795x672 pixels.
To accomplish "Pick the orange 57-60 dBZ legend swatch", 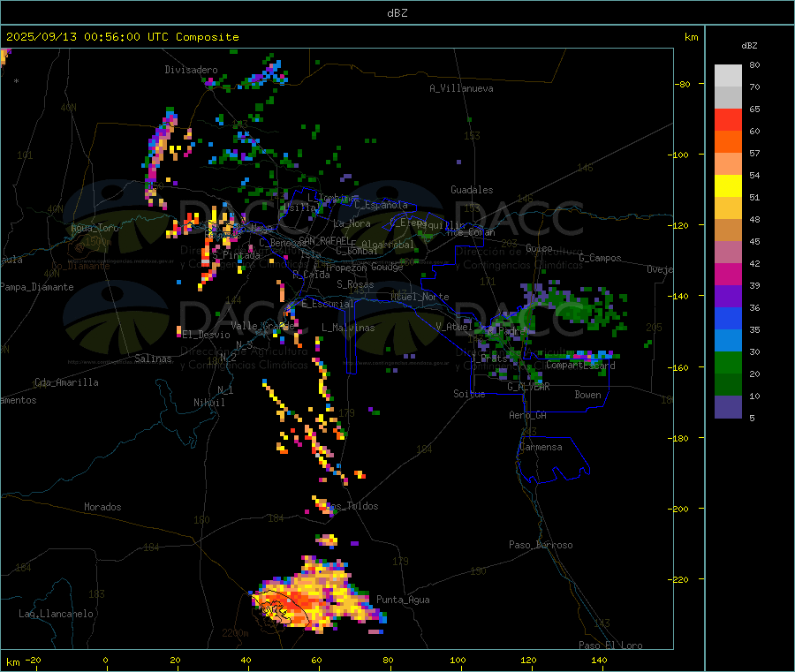I will [x=728, y=142].
